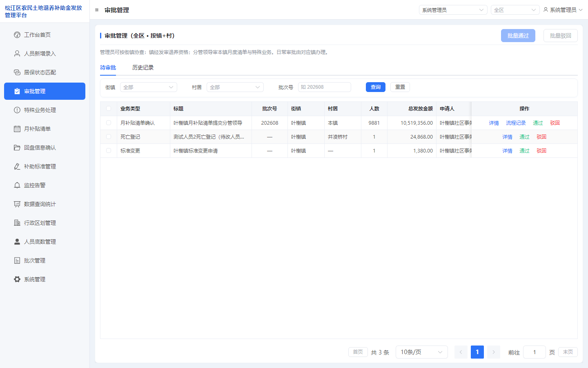
Task: Open the 10条/页 page size dropdown
Action: pyautogui.click(x=422, y=352)
